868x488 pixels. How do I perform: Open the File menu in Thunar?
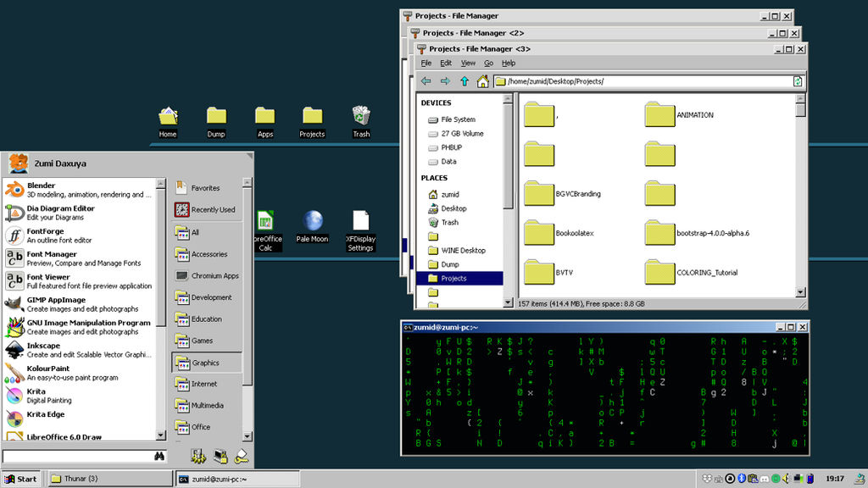click(x=426, y=63)
